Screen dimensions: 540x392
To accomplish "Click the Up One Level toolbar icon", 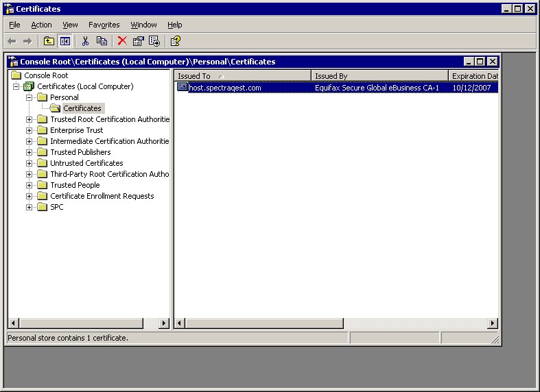I will [x=49, y=41].
